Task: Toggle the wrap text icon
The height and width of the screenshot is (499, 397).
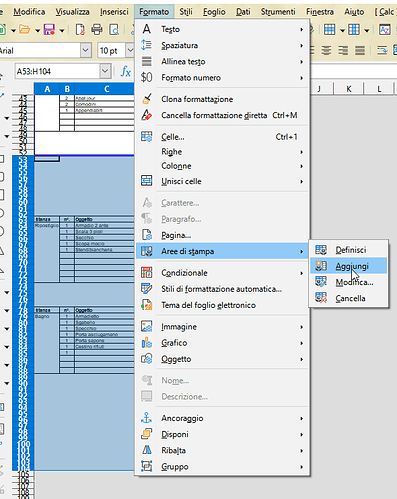Action: (382, 51)
